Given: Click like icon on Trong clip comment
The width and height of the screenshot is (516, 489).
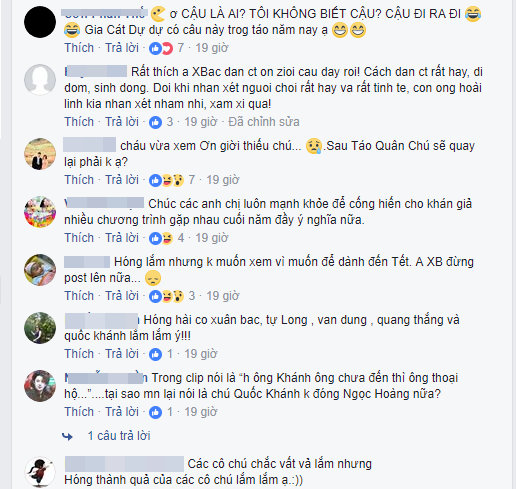Looking at the screenshot, I should coord(155,412).
